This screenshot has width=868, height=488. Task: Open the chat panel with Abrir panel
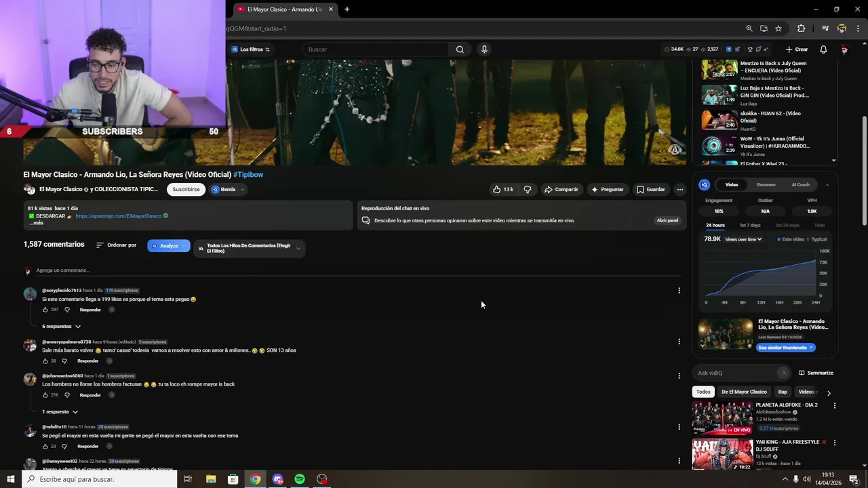(x=667, y=220)
